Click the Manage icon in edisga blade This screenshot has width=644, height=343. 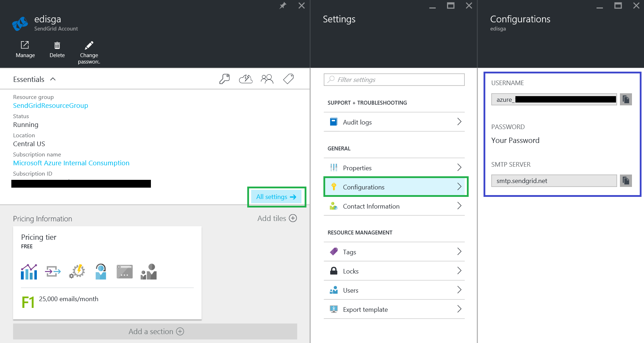pos(25,45)
